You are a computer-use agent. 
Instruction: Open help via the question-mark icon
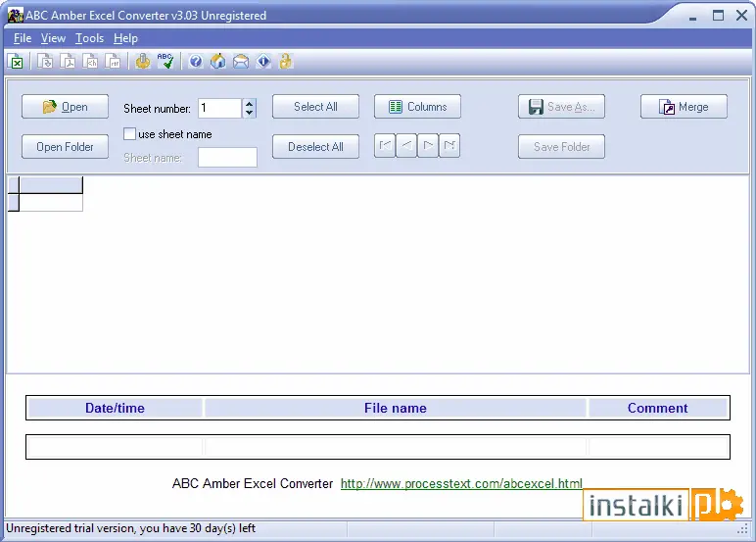tap(195, 62)
